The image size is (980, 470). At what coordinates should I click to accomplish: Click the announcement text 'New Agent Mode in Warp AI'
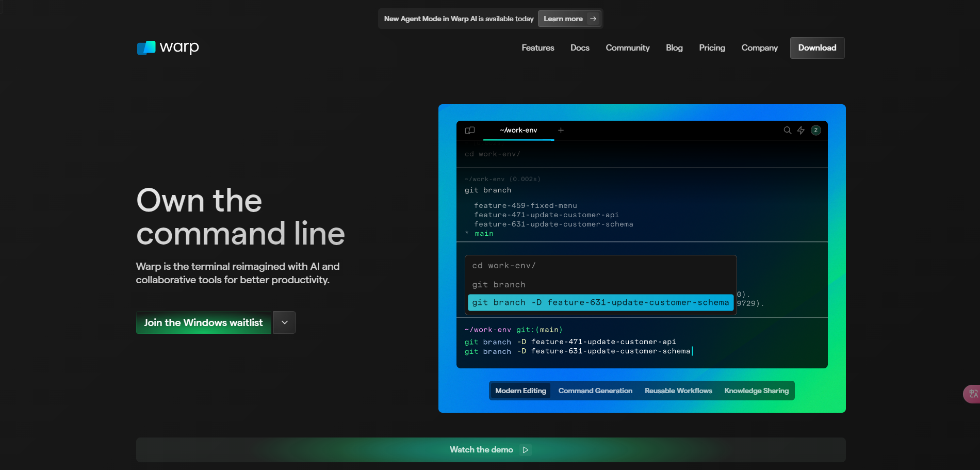[430, 19]
